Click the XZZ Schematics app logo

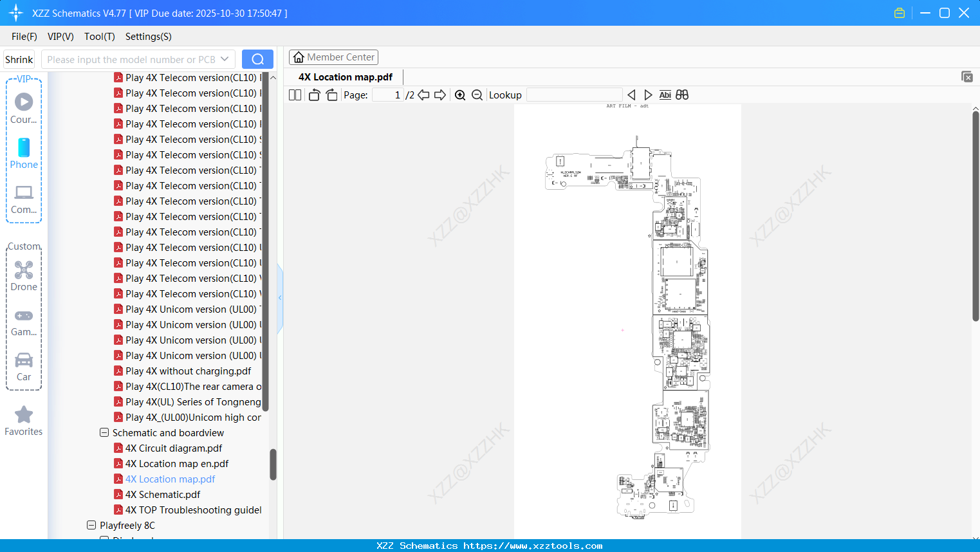tap(16, 13)
